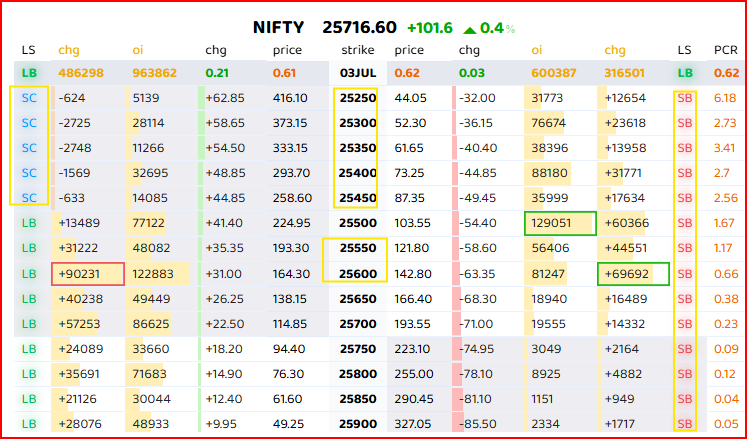The height and width of the screenshot is (439, 747).
Task: Click the NIFTY price 25716.60
Action: 359,28
